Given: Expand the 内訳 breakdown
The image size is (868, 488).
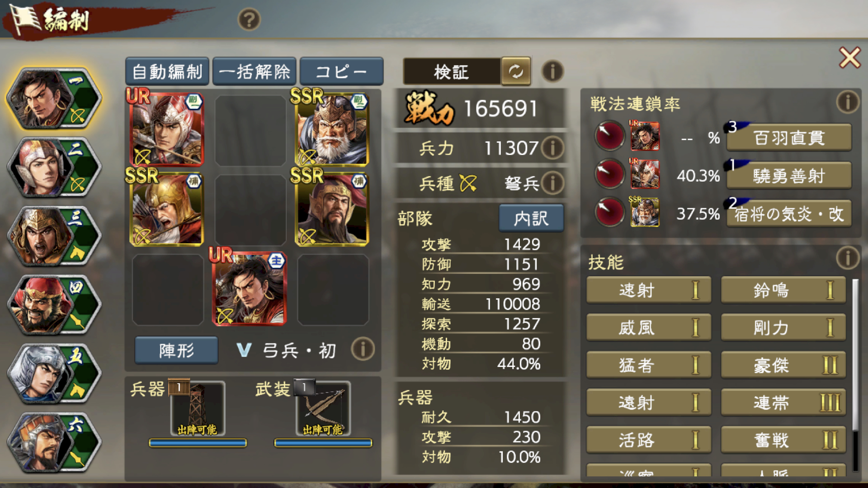Looking at the screenshot, I should coord(531,218).
